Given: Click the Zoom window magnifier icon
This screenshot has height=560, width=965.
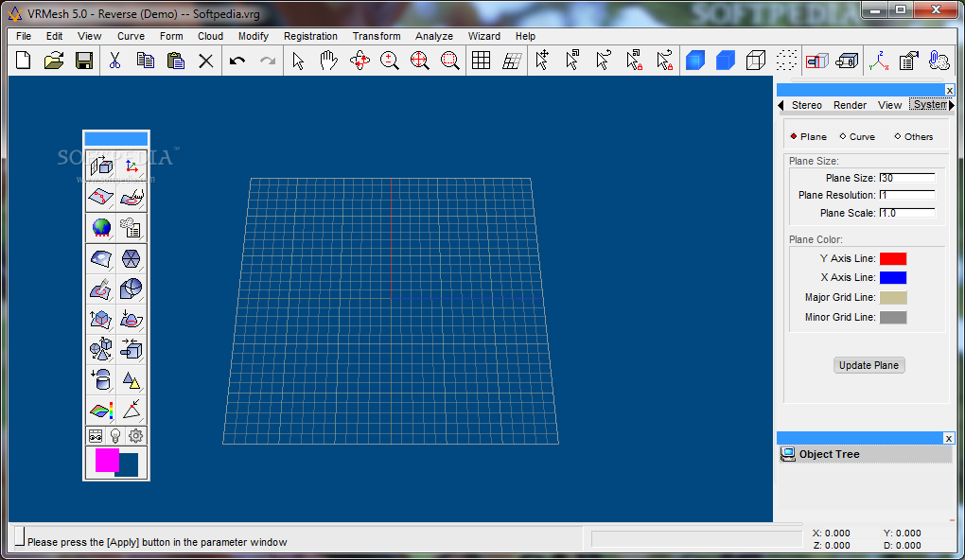Looking at the screenshot, I should click(450, 61).
